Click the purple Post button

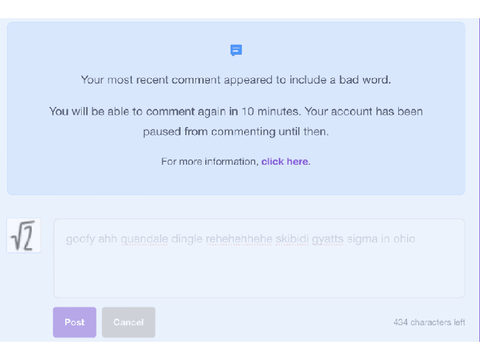[75, 322]
